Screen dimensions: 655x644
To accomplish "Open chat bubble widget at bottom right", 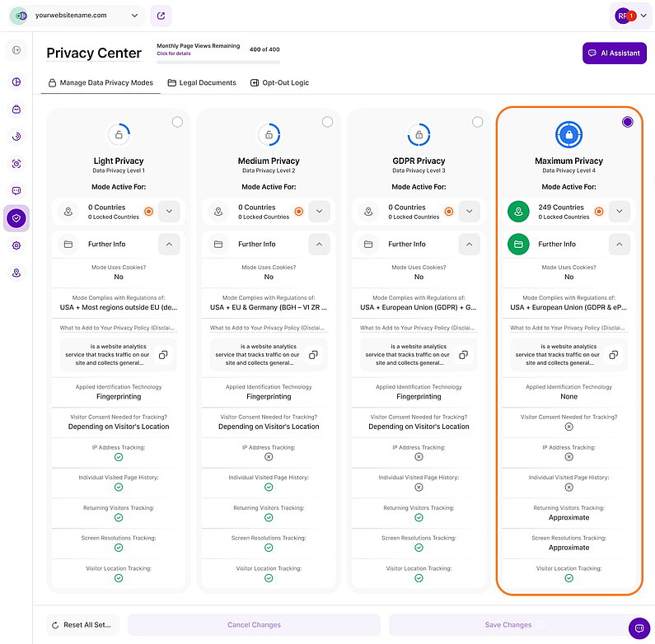I will (639, 628).
